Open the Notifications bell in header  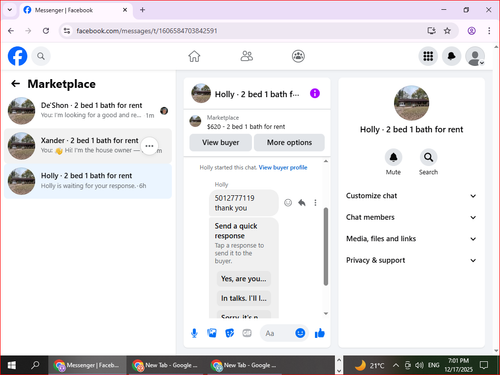pos(451,56)
